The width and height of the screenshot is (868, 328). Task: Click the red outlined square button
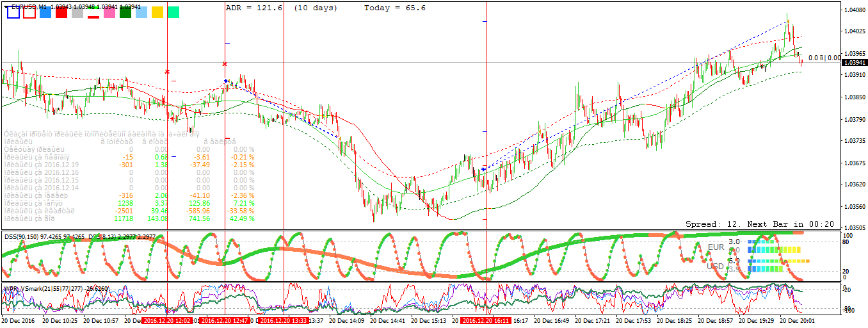(29, 12)
